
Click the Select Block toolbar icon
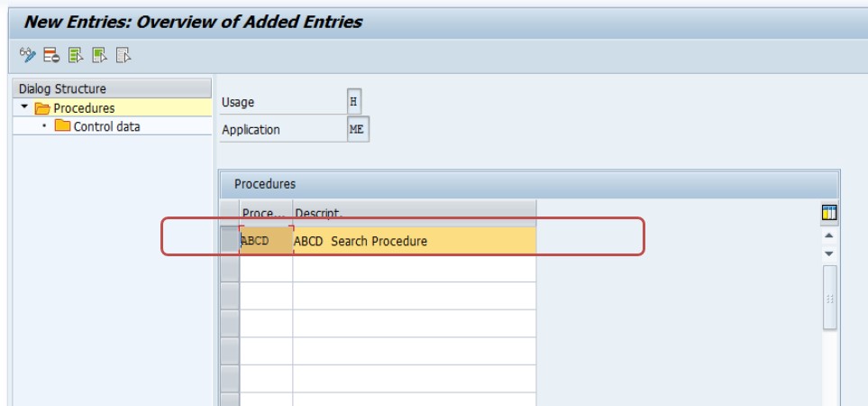pyautogui.click(x=100, y=55)
